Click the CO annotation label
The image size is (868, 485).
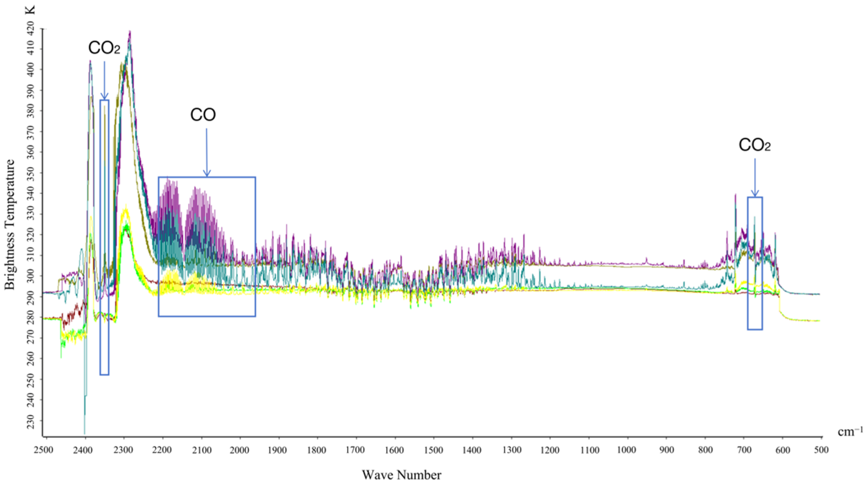(203, 115)
